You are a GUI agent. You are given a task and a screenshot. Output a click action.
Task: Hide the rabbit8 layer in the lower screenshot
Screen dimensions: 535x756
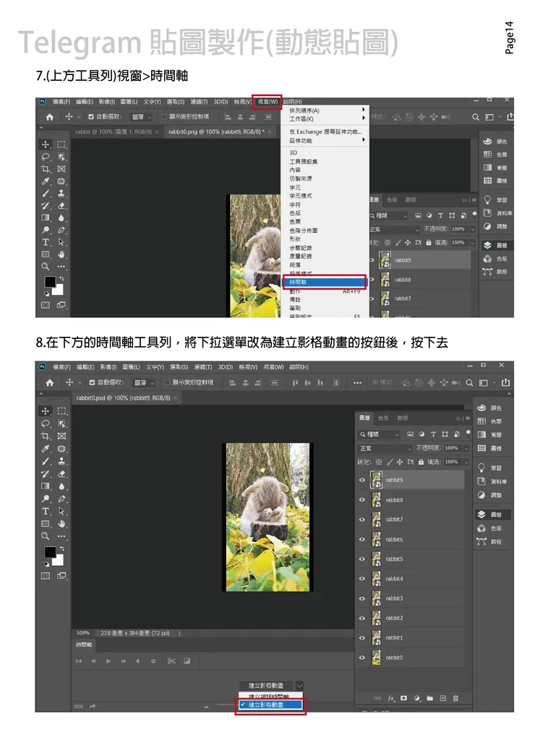tap(361, 500)
